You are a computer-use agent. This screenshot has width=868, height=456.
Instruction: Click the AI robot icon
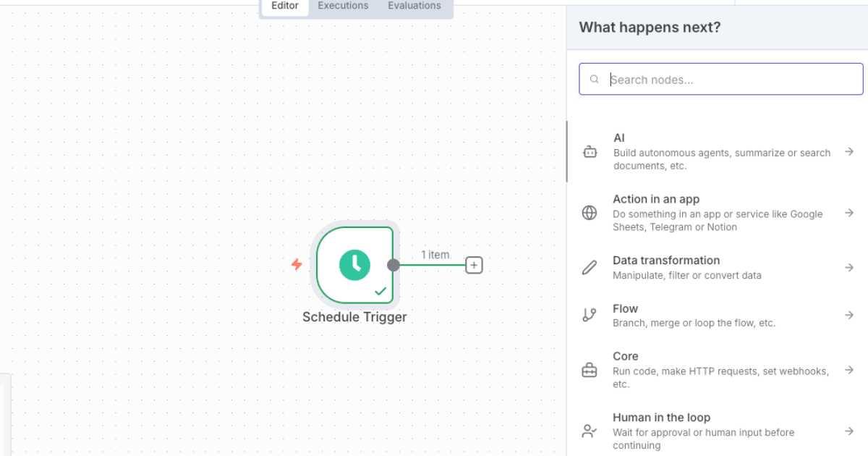(x=590, y=152)
